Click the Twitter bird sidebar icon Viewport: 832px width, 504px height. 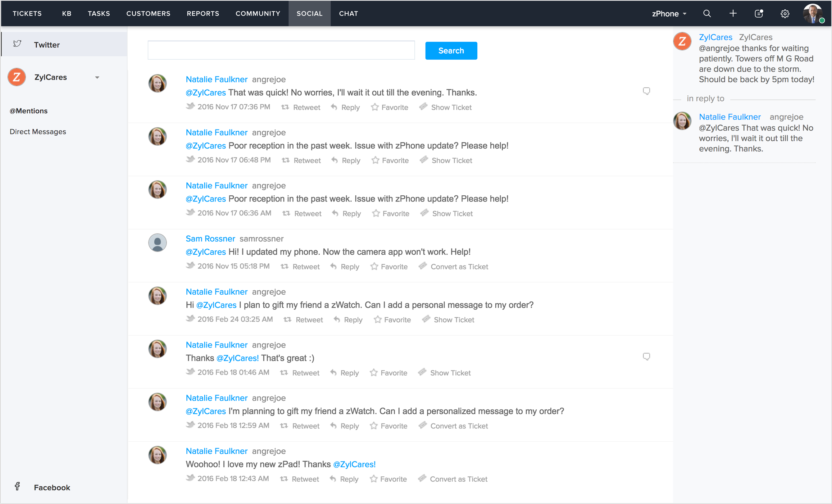[17, 44]
